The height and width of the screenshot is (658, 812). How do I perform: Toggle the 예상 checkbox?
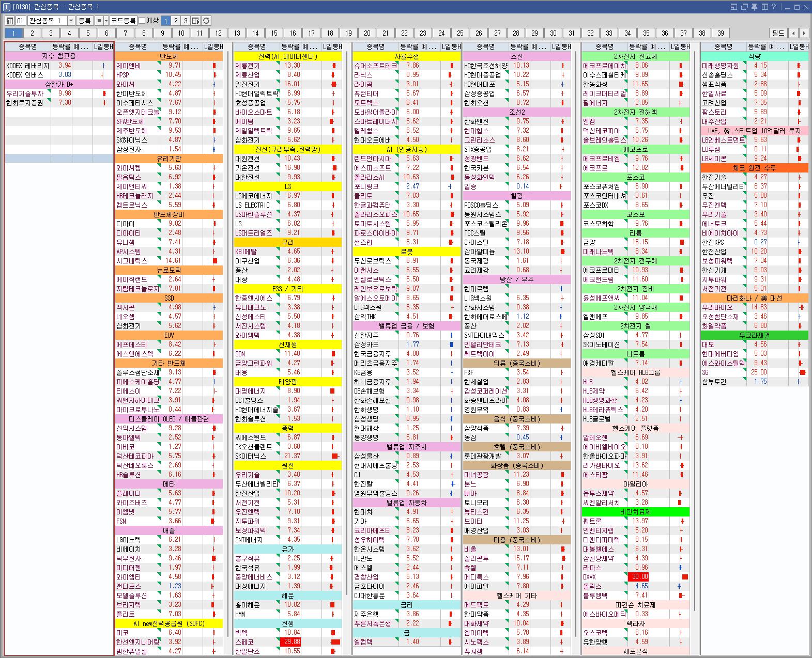click(x=142, y=21)
